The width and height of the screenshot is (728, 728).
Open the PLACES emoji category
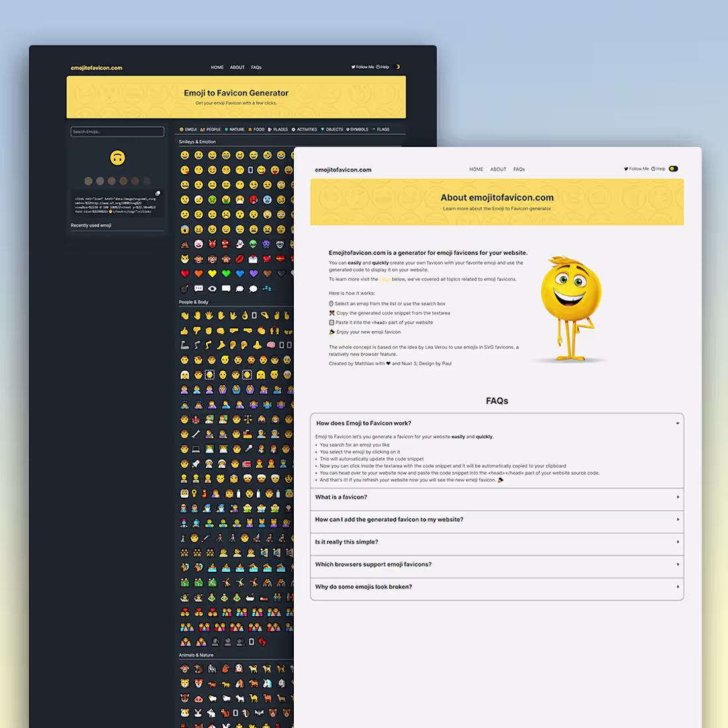pos(270,130)
